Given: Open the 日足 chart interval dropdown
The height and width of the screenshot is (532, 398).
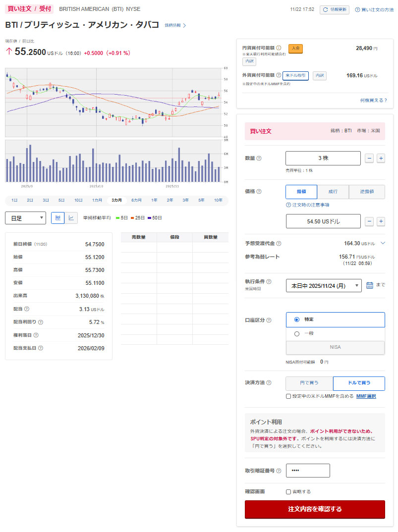Looking at the screenshot, I should point(25,218).
